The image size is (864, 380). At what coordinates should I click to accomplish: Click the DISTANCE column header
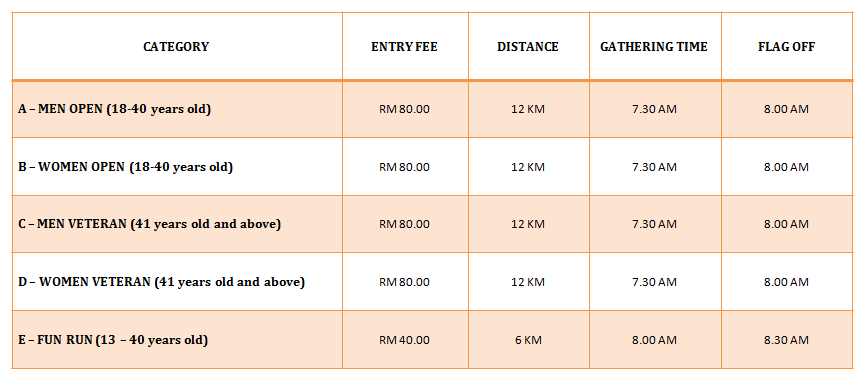(528, 47)
